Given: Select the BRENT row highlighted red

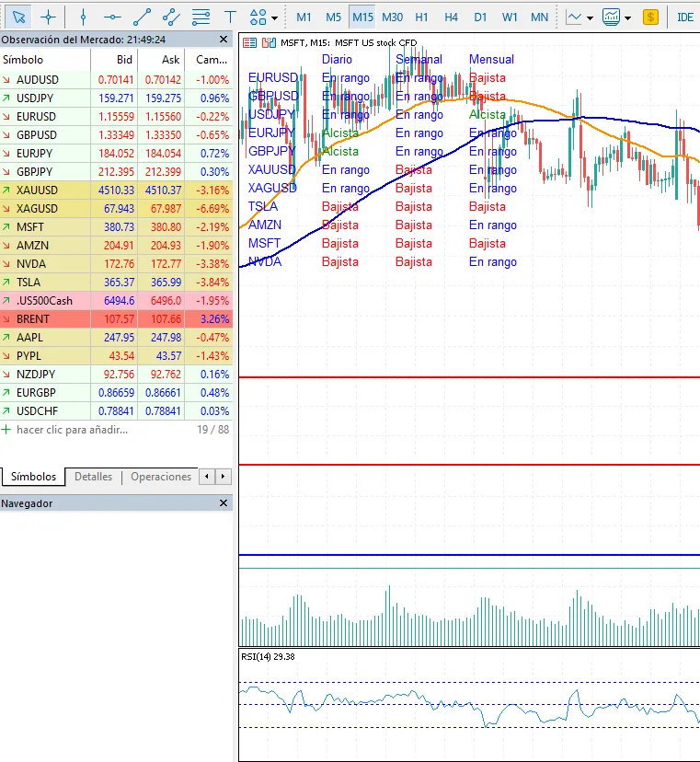Looking at the screenshot, I should coord(116,319).
